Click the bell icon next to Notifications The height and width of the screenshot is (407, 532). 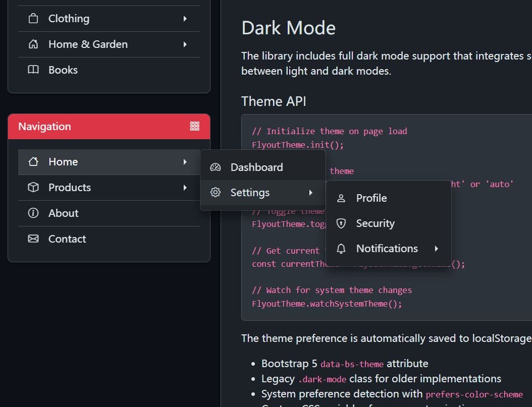tap(342, 248)
